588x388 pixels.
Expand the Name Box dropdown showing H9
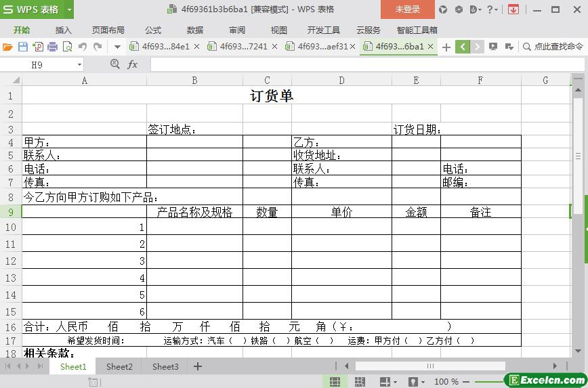[79, 65]
